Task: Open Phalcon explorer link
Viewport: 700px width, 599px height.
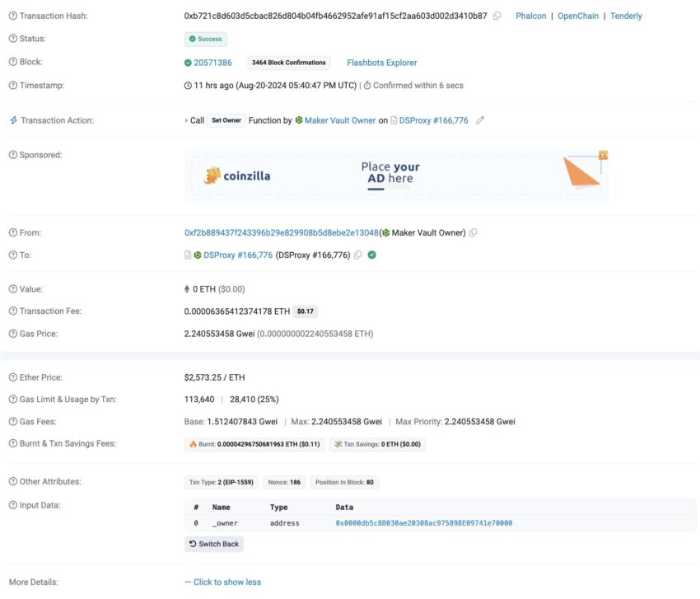Action: (531, 16)
